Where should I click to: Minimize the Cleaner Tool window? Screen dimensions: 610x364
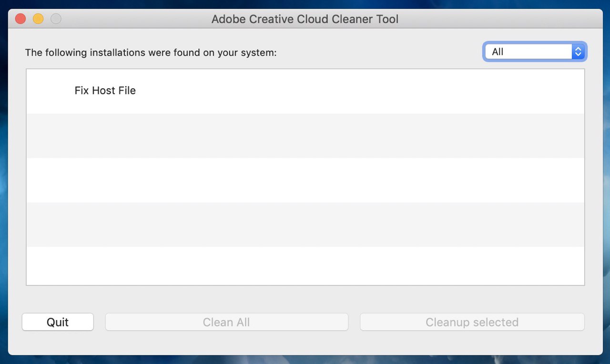(38, 19)
